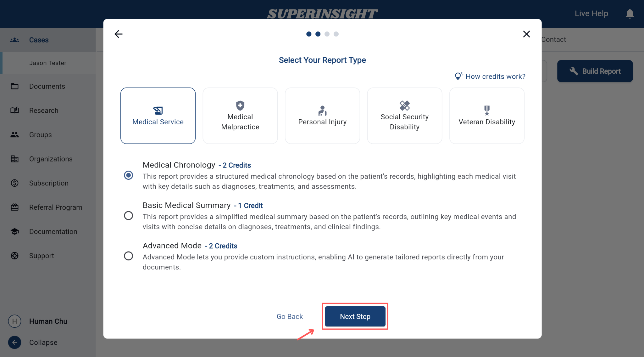Click the Medical Chronology option title

(x=179, y=165)
